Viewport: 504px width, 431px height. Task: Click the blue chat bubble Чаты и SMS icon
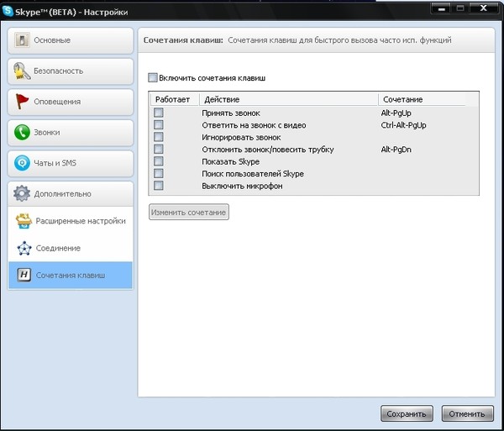click(x=22, y=163)
